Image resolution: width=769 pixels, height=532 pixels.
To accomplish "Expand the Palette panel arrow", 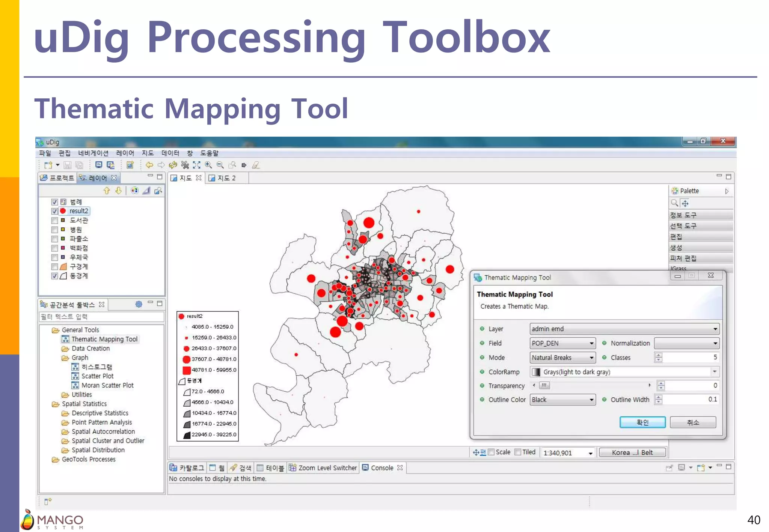I will tap(727, 191).
